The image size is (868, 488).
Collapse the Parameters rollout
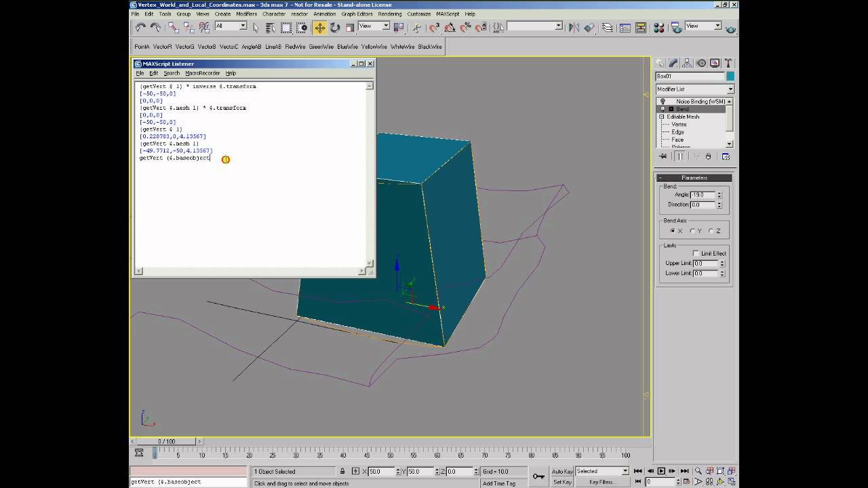click(x=694, y=178)
